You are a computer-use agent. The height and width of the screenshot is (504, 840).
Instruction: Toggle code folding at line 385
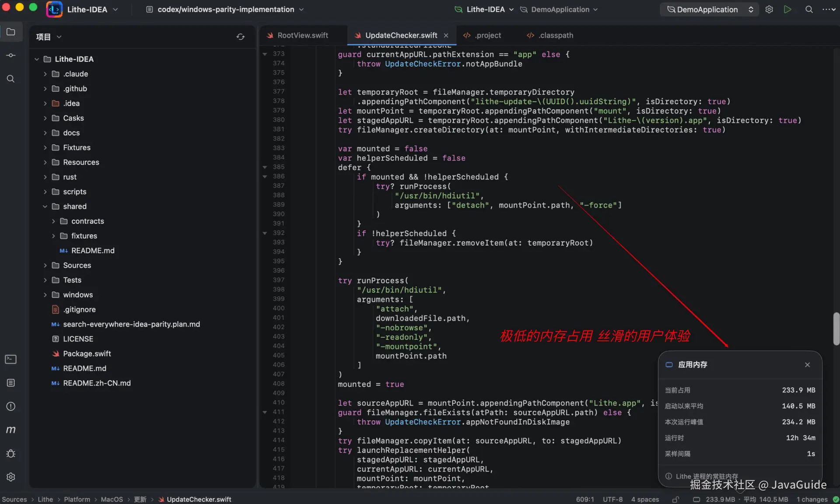click(x=265, y=167)
